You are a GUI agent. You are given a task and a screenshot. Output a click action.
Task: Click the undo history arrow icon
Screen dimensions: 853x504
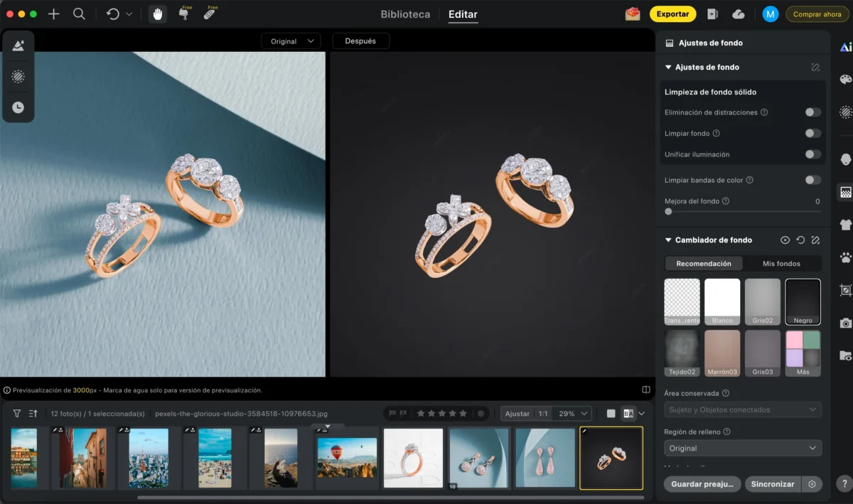pyautogui.click(x=113, y=14)
